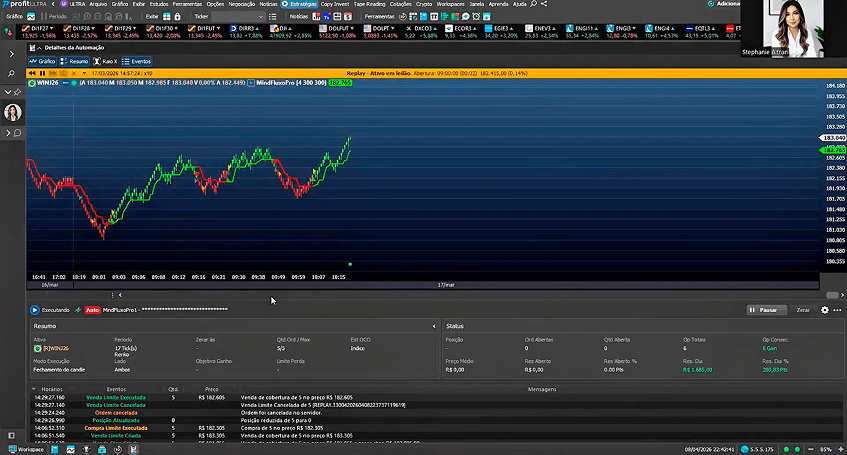Open the DOLFUT ticker dropdown
The height and width of the screenshot is (455, 847).
(x=352, y=28)
